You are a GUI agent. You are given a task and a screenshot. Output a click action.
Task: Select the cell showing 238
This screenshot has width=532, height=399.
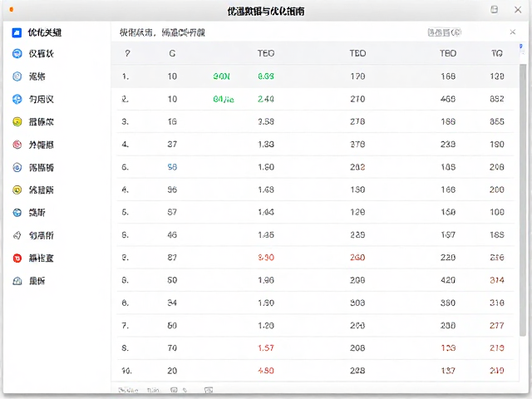pos(448,144)
